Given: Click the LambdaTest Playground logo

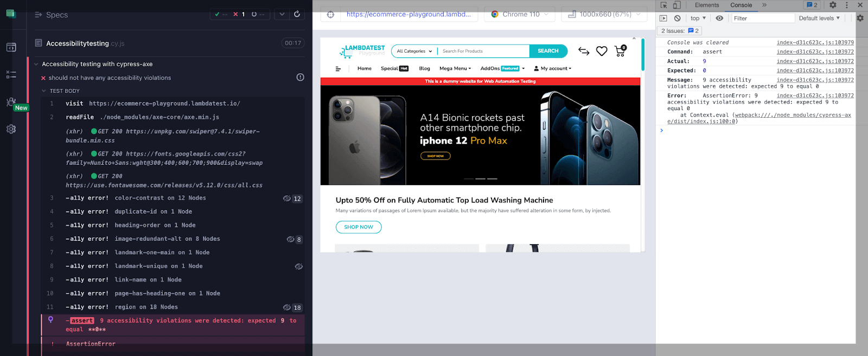Looking at the screenshot, I should pyautogui.click(x=362, y=51).
